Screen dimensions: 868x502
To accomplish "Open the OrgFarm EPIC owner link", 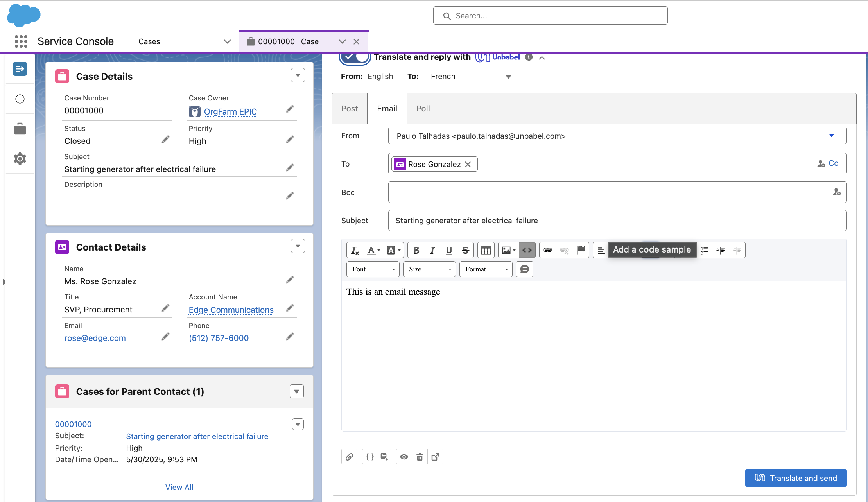I will point(230,112).
